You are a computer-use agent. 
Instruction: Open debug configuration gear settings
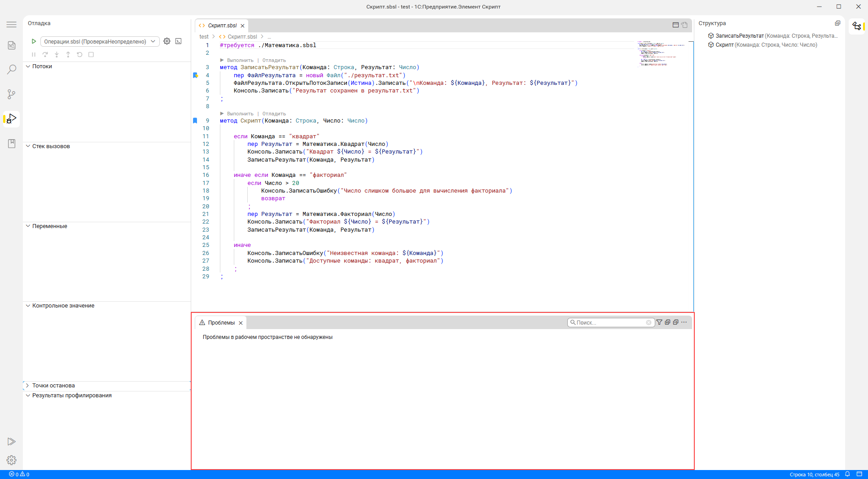(167, 41)
